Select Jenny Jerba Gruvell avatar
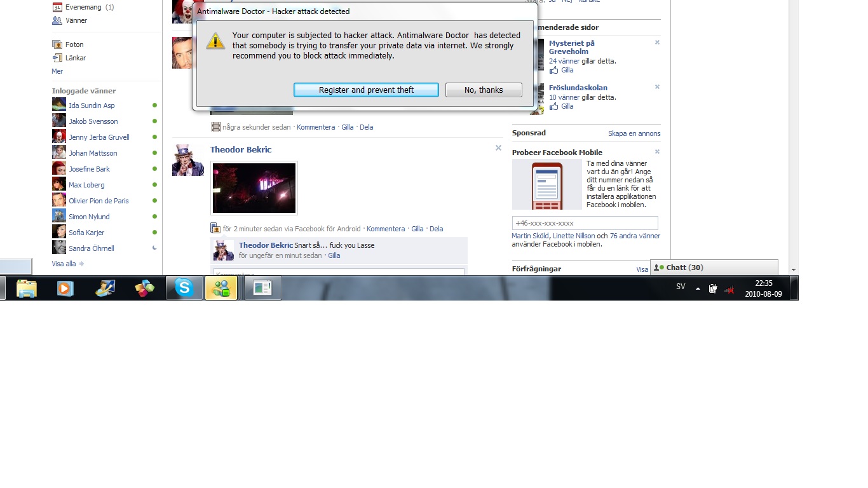868x488 pixels. pyautogui.click(x=59, y=137)
